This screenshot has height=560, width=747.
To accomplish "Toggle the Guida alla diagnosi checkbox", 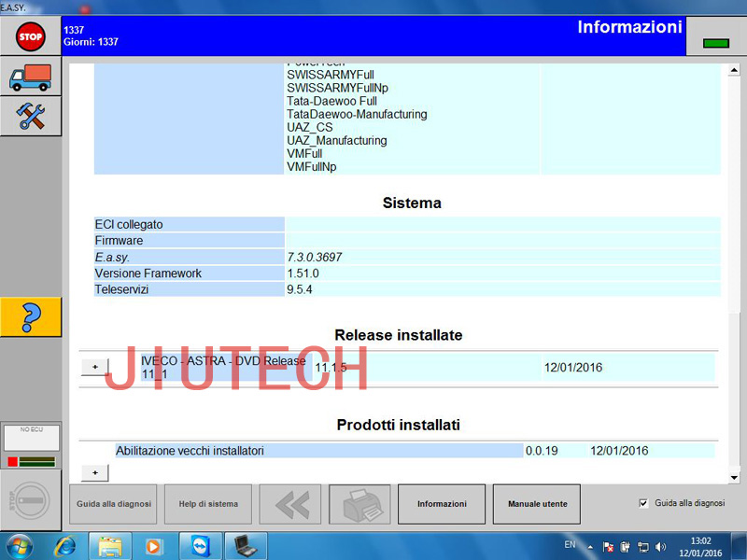I will pos(643,503).
